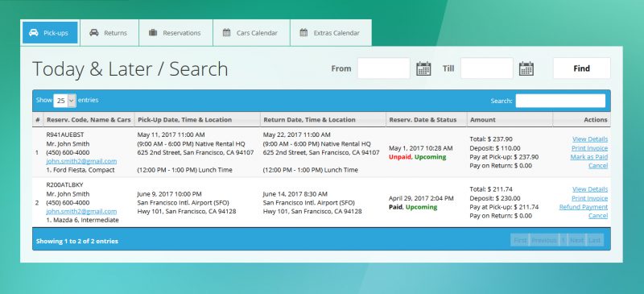Click the First pagination button

point(520,240)
